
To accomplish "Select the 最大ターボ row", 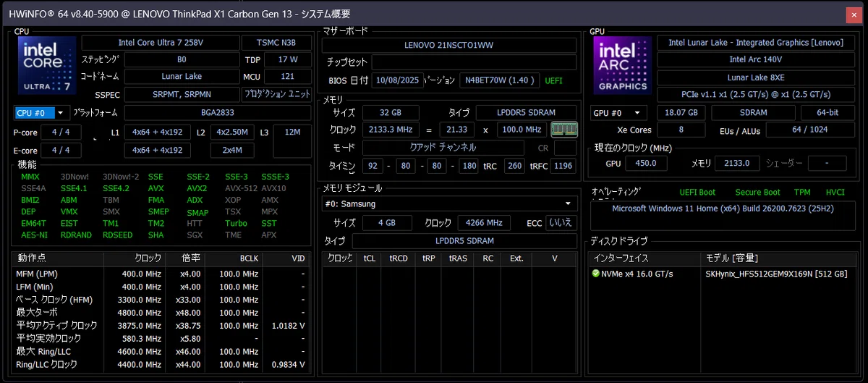I will (161, 313).
